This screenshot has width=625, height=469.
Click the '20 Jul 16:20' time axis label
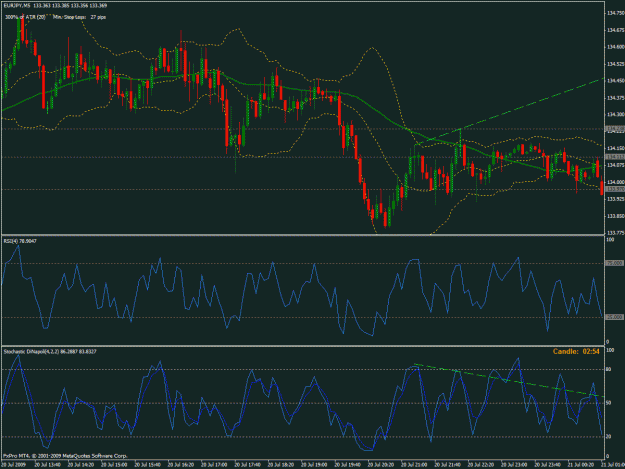tap(181, 465)
